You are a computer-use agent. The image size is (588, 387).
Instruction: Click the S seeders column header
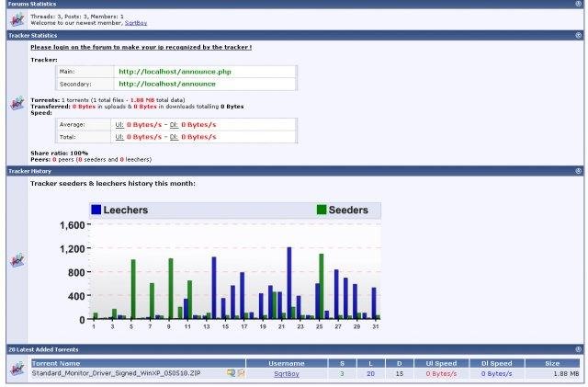point(342,363)
